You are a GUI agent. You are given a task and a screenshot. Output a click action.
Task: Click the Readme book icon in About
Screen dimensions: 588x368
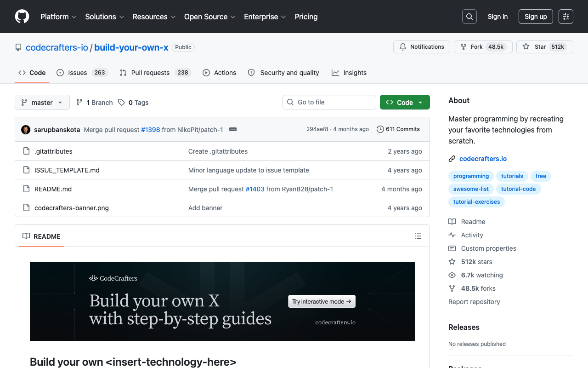pyautogui.click(x=452, y=222)
